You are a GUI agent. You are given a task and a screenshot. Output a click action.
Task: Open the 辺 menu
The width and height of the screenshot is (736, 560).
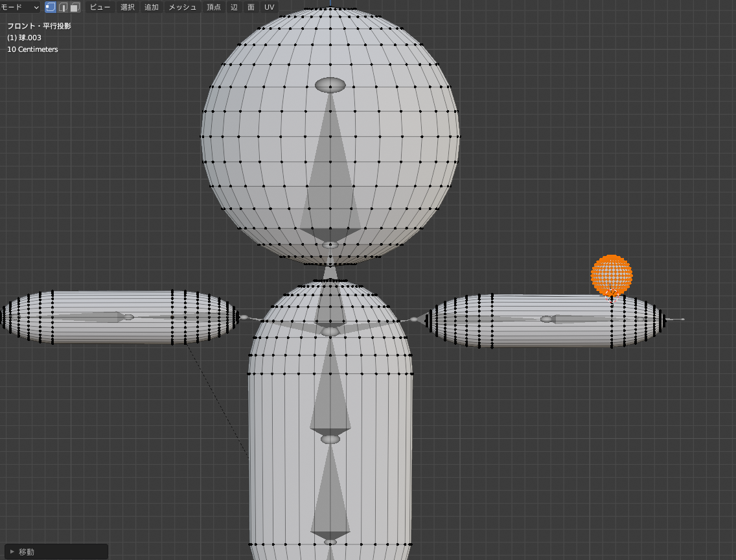pos(235,7)
